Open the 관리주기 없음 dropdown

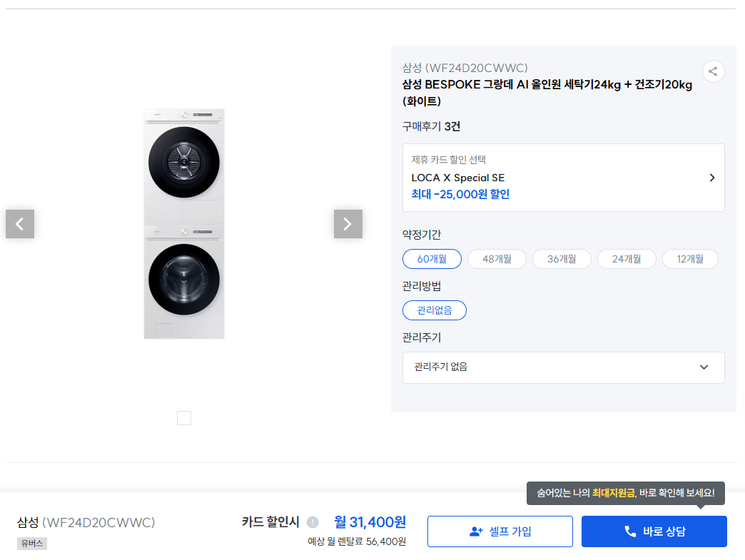563,367
